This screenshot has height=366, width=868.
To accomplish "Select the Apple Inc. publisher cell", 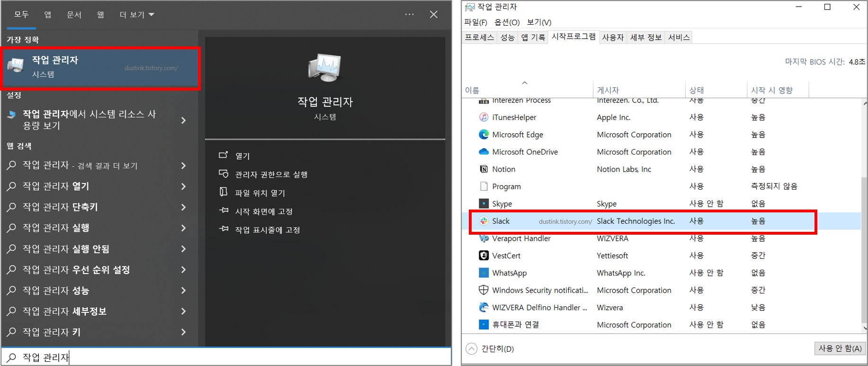I will point(613,117).
